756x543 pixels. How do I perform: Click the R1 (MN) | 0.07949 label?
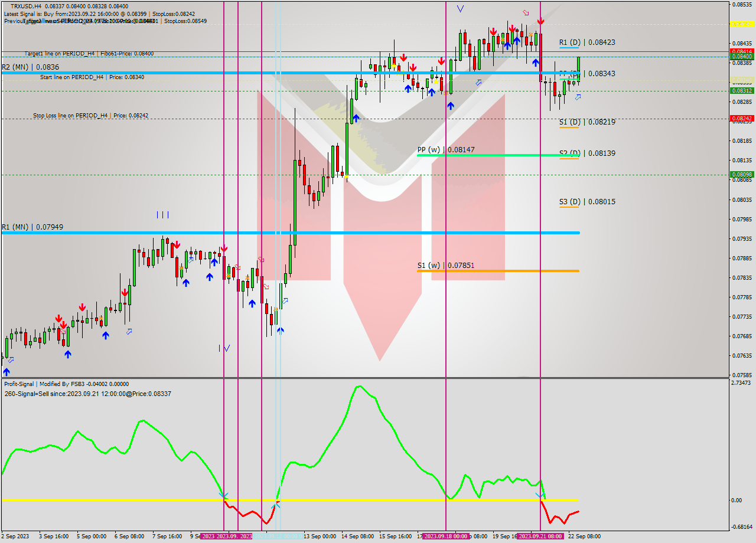(32, 227)
